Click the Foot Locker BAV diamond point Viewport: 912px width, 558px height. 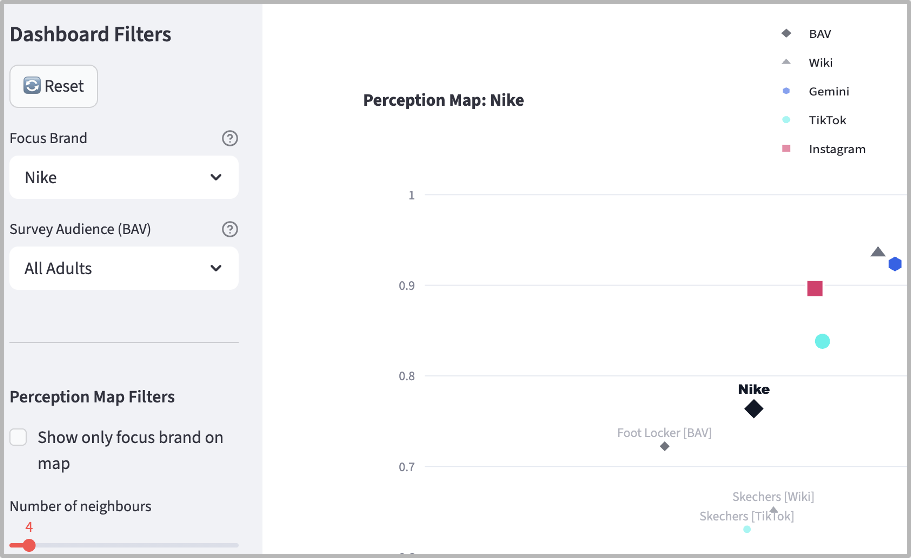(x=665, y=446)
